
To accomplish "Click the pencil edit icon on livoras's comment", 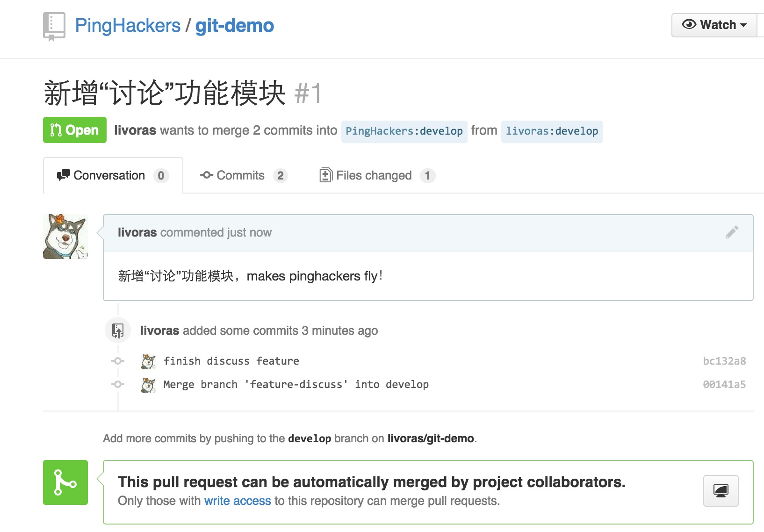I will [x=733, y=231].
